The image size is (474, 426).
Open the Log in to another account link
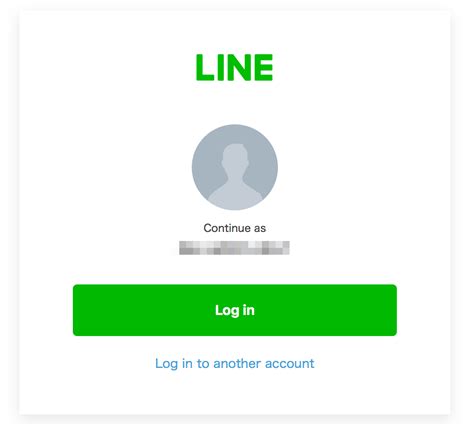tap(235, 364)
